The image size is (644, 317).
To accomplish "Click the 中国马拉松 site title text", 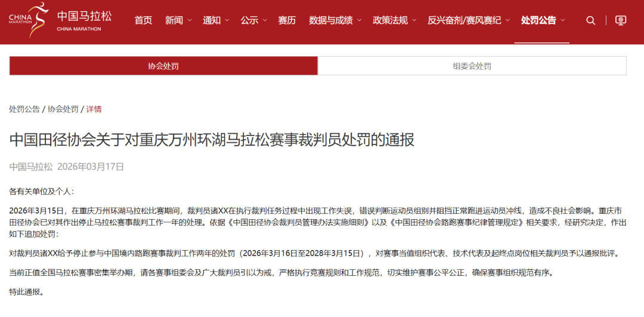I will tap(84, 15).
